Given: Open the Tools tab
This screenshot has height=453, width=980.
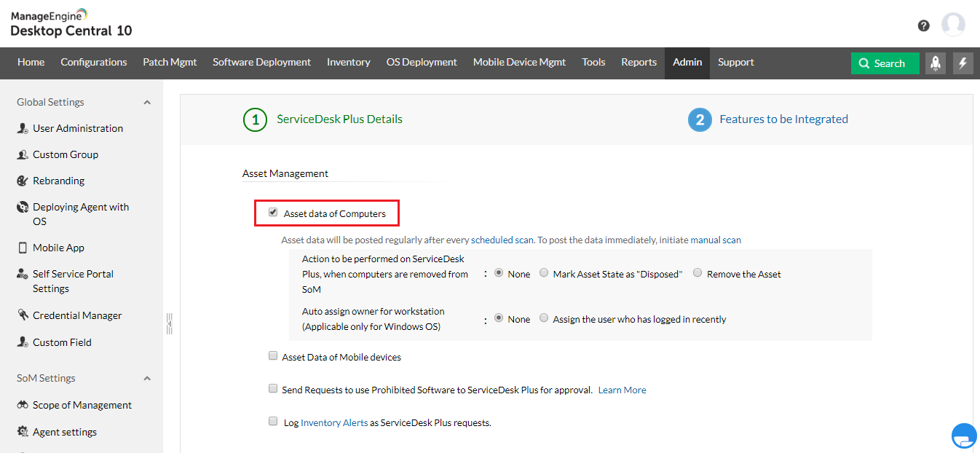Looking at the screenshot, I should 593,63.
